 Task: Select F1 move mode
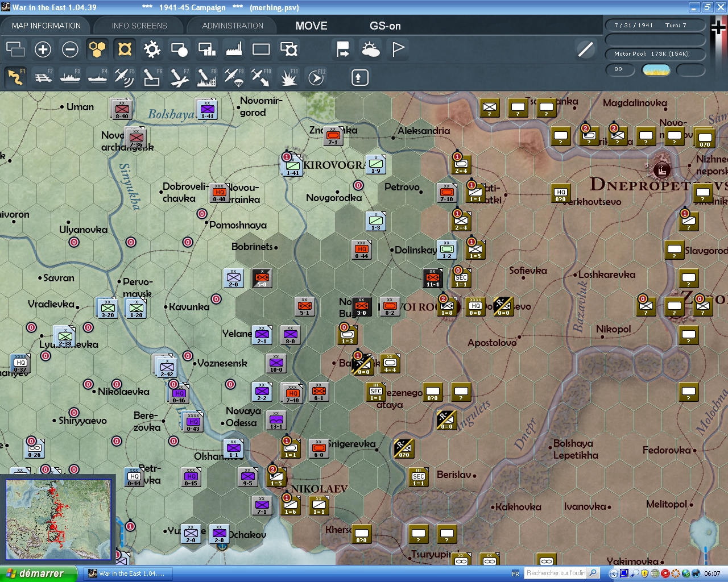15,77
